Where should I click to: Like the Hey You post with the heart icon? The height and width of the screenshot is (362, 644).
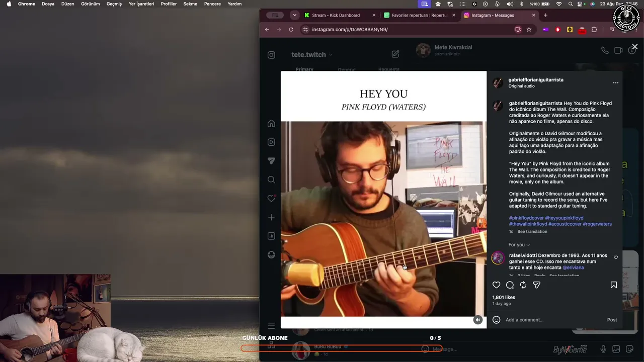click(x=496, y=285)
